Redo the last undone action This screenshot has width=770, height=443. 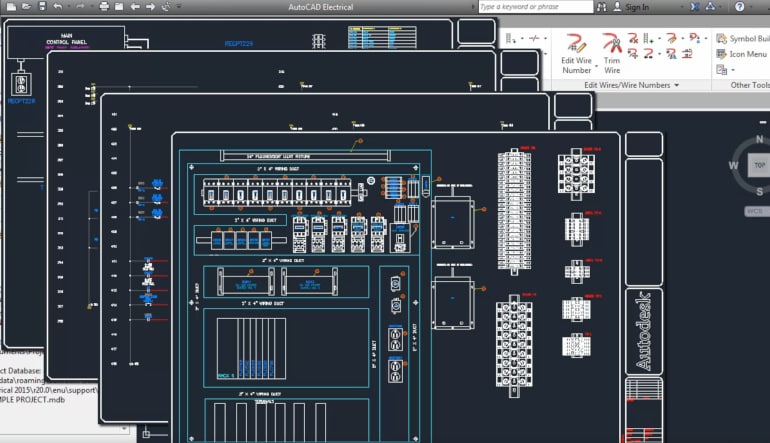pyautogui.click(x=80, y=7)
